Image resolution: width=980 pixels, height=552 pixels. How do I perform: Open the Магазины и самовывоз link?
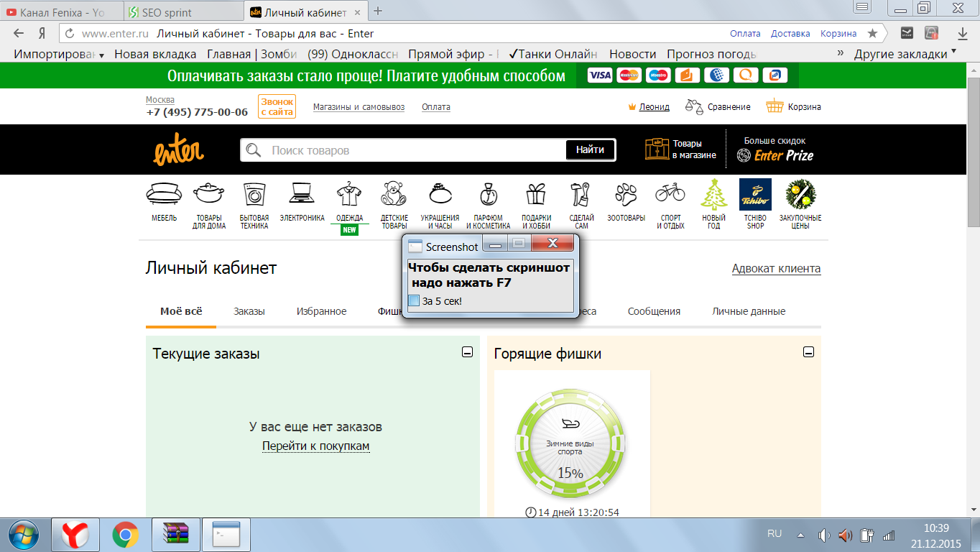pyautogui.click(x=359, y=107)
